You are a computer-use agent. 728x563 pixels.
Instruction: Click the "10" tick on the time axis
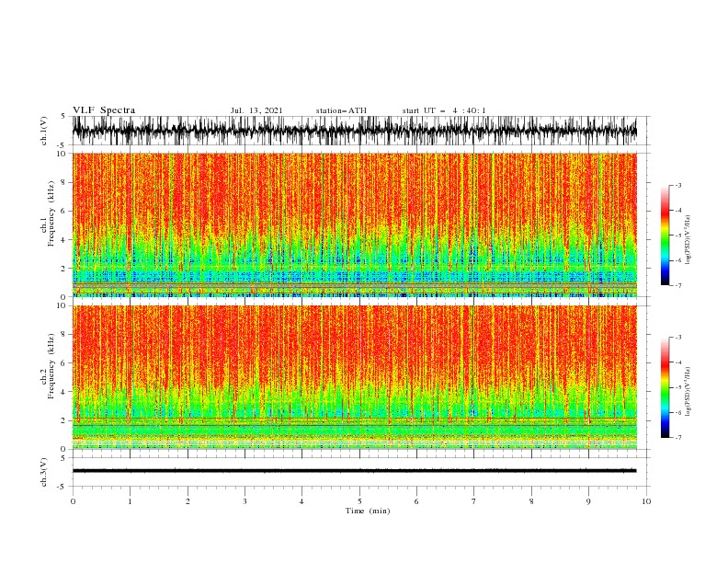click(x=646, y=501)
